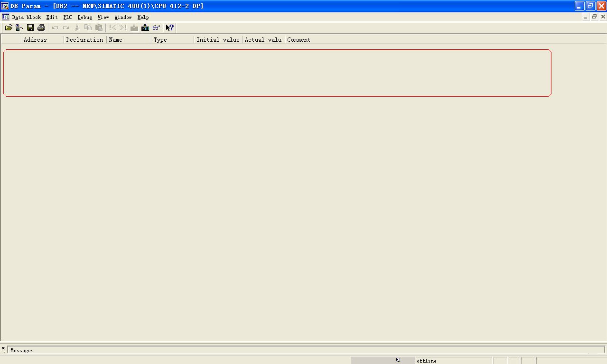Screen dimensions: 607x364
Task: Click the next error icon
Action: tap(123, 28)
